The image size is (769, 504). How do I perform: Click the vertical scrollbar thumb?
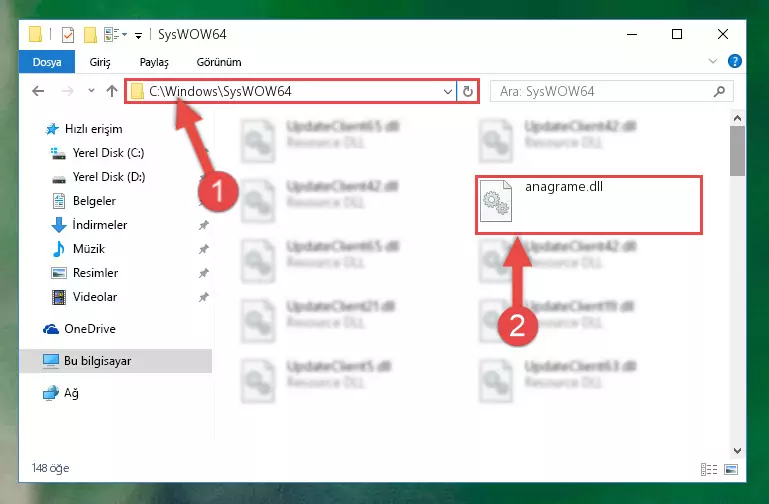pos(737,151)
